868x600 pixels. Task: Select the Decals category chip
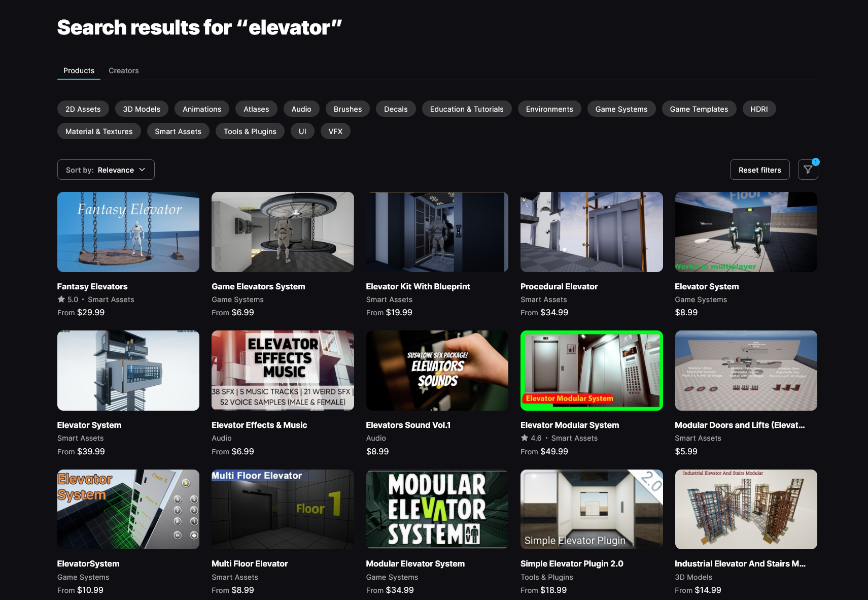(x=396, y=109)
